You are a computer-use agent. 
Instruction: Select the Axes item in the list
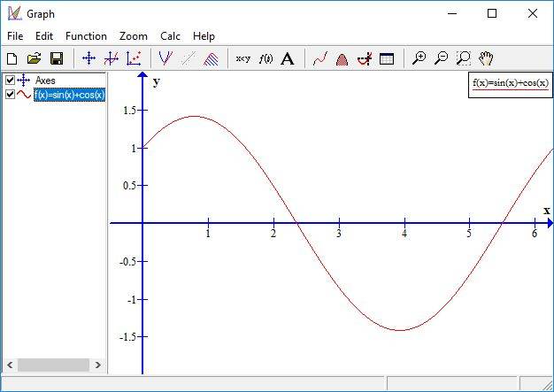45,81
